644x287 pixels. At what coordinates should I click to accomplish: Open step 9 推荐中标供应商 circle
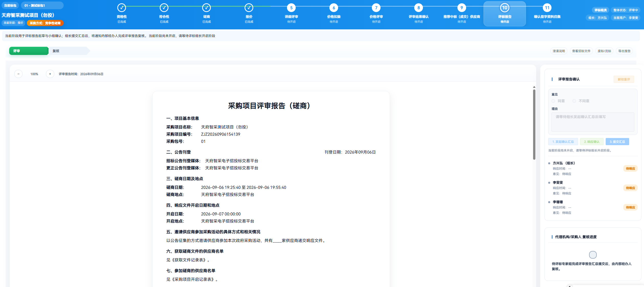coord(462,8)
